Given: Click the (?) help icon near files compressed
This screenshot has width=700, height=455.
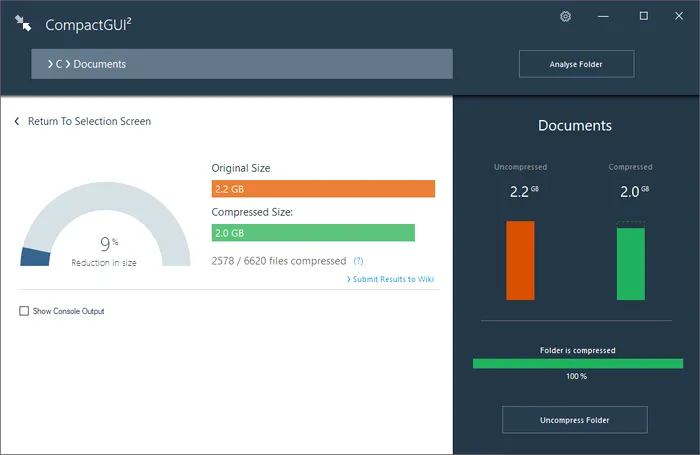Looking at the screenshot, I should coord(358,261).
